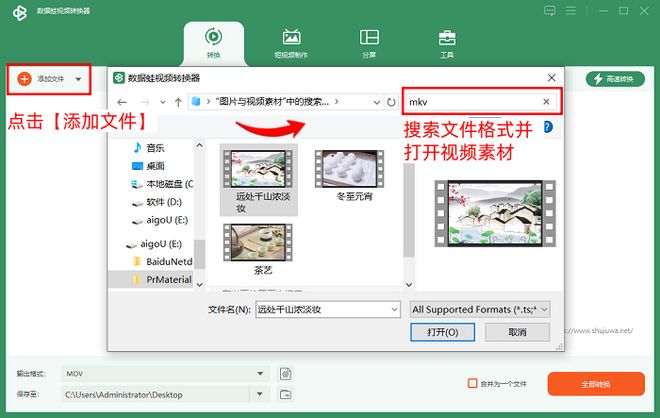660x418 pixels.
Task: Click the file list vertical scrollbar
Action: [409, 210]
